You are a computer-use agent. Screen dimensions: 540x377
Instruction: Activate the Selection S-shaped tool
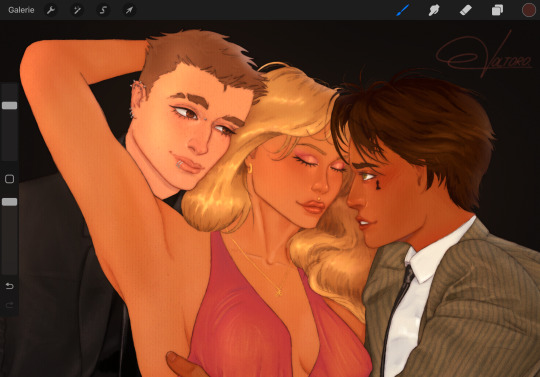point(103,10)
